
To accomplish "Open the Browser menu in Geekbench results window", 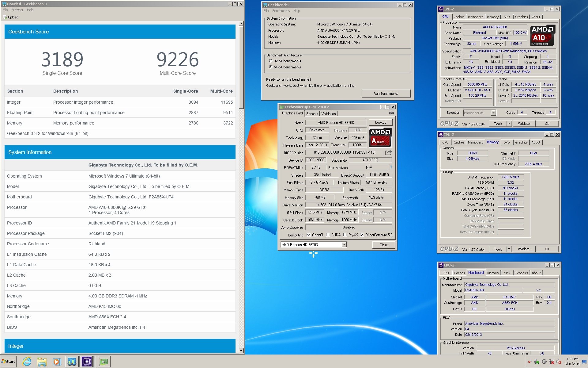I will coord(17,10).
